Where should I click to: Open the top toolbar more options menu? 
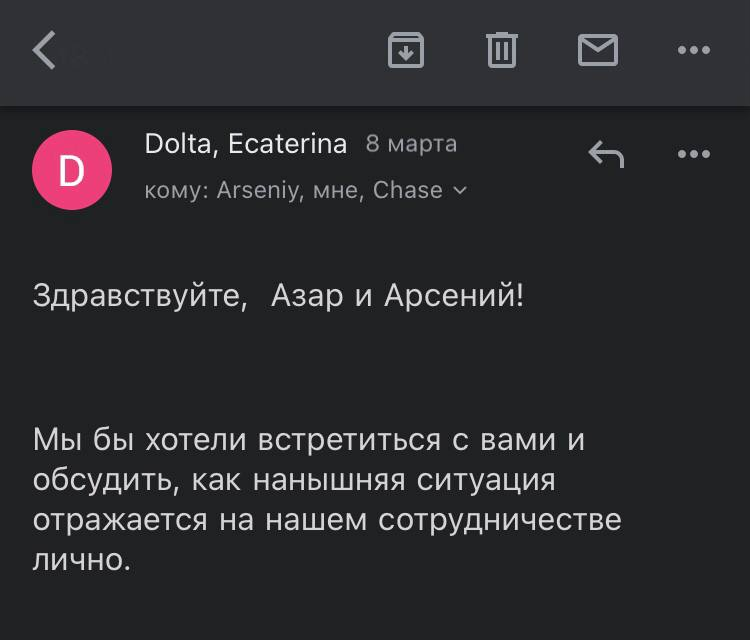[693, 49]
